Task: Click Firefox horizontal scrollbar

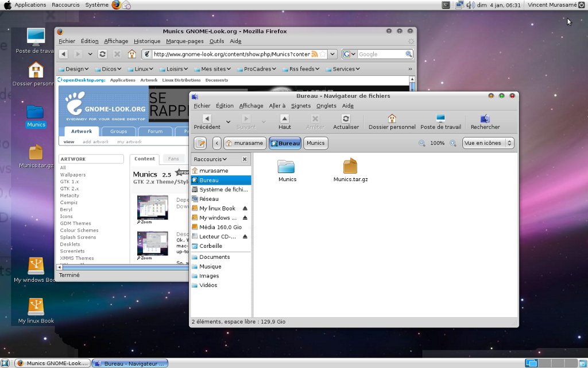Action: [x=126, y=267]
